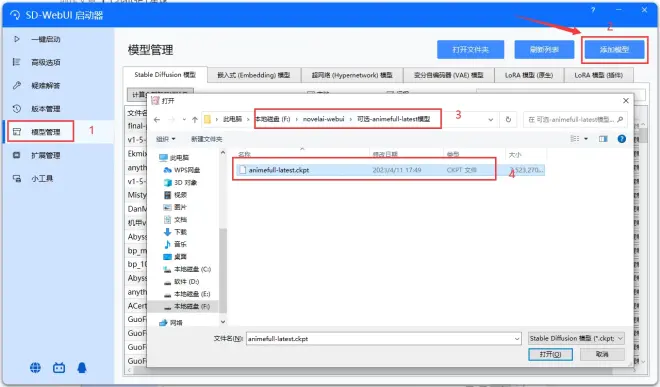This screenshot has width=660, height=387.
Task: Open the 组织 dropdown menu
Action: point(165,139)
